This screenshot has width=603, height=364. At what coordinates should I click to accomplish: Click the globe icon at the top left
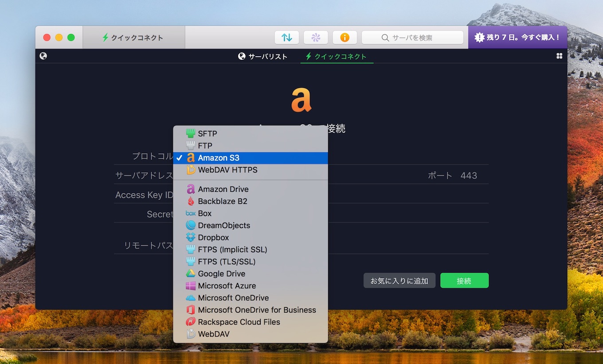[43, 56]
